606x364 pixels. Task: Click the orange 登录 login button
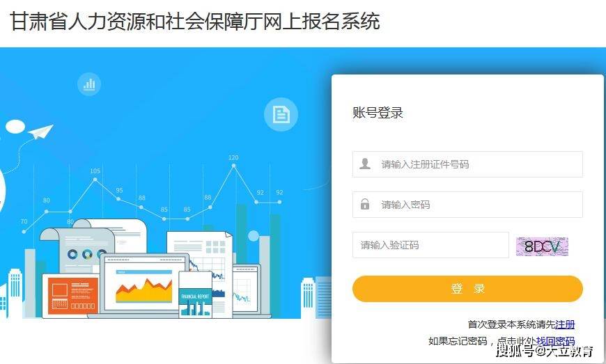467,289
